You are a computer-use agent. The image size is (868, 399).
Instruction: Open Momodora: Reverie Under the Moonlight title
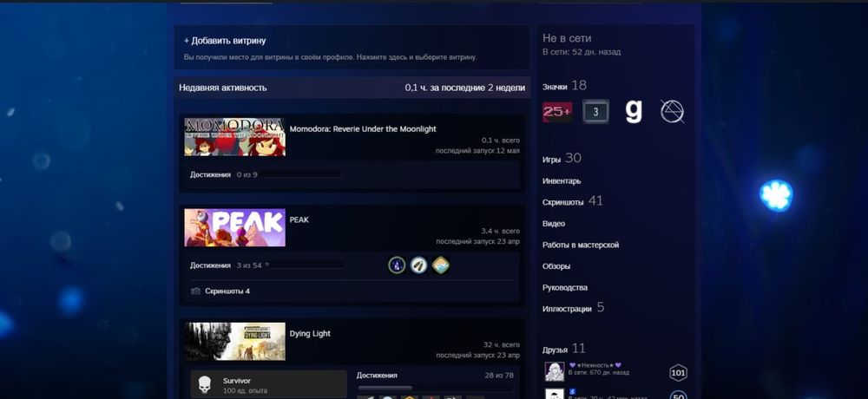[363, 129]
